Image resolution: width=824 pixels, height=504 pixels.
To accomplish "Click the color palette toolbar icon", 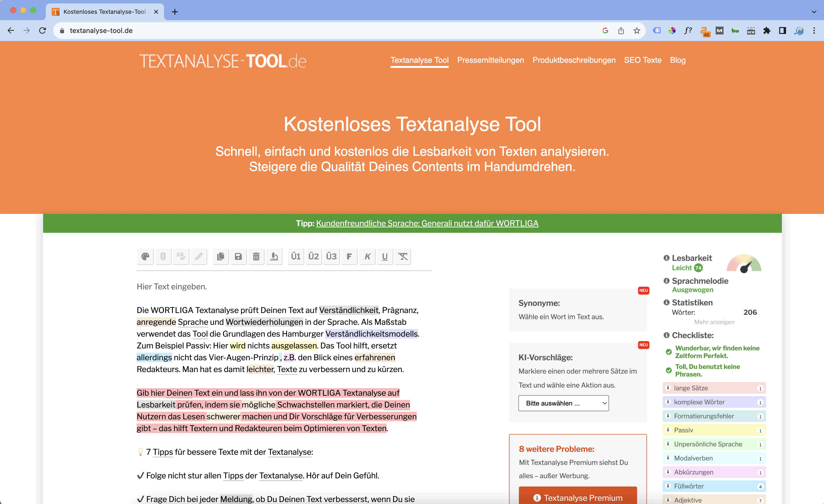I will (146, 256).
